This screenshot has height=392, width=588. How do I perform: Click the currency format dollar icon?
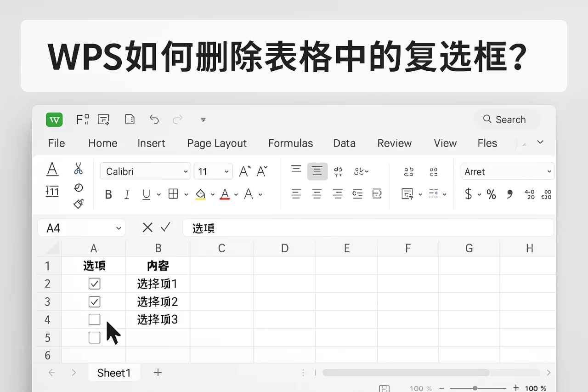pos(469,194)
